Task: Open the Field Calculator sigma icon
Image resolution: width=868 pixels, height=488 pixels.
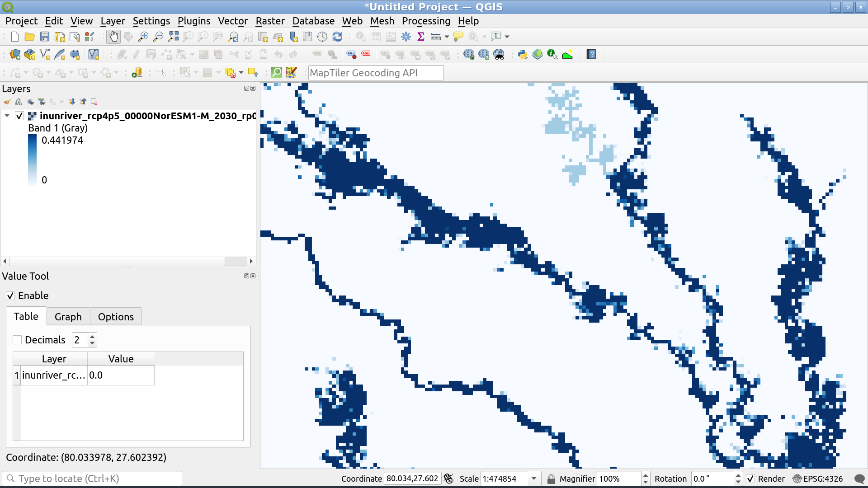Action: coord(421,37)
